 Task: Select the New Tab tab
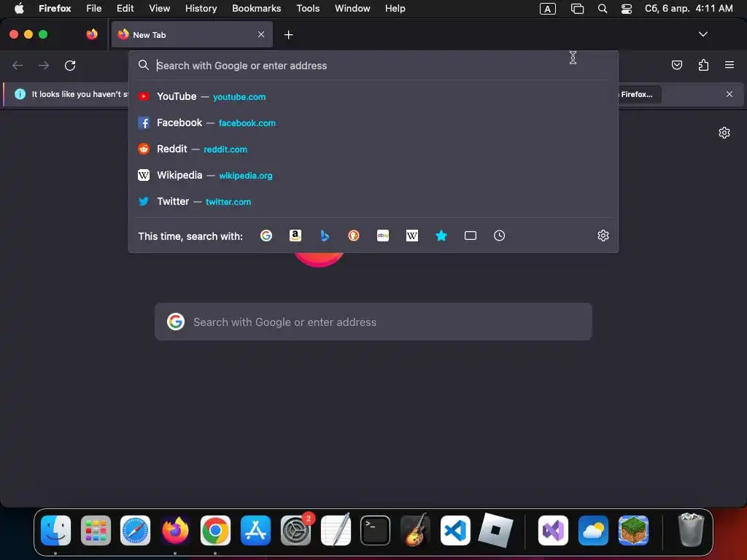[192, 35]
